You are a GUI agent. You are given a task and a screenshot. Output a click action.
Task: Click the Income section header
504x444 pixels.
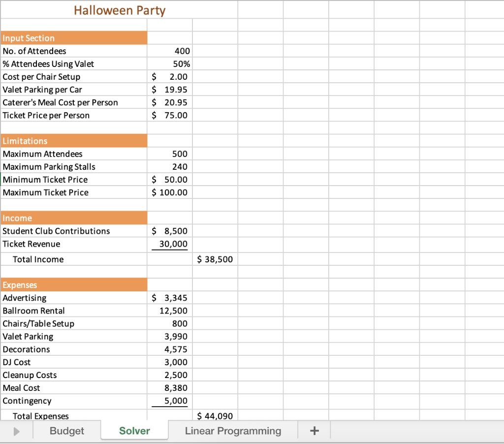(x=74, y=218)
